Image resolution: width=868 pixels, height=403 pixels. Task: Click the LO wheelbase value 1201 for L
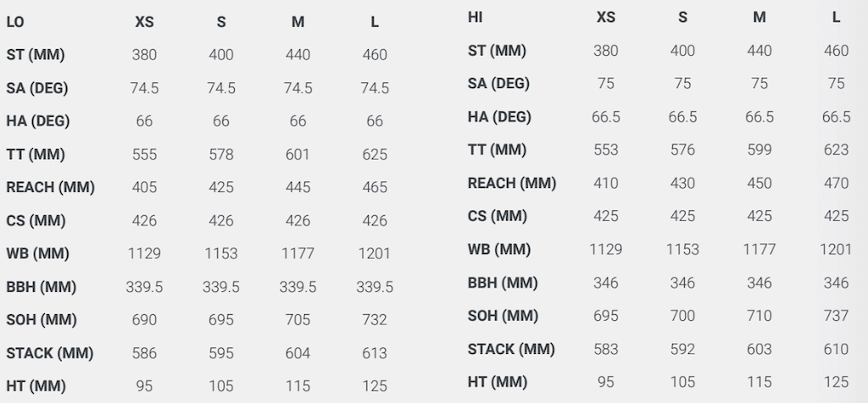click(x=375, y=254)
